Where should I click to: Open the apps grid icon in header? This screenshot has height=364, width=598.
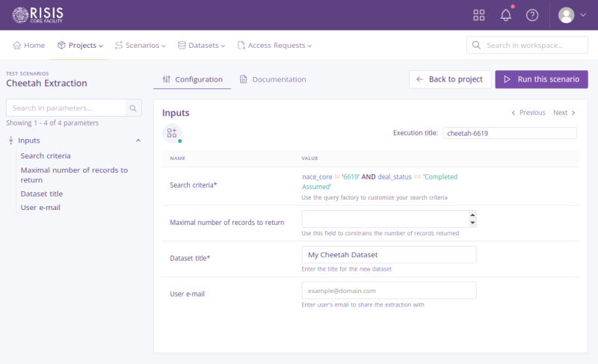pos(479,15)
